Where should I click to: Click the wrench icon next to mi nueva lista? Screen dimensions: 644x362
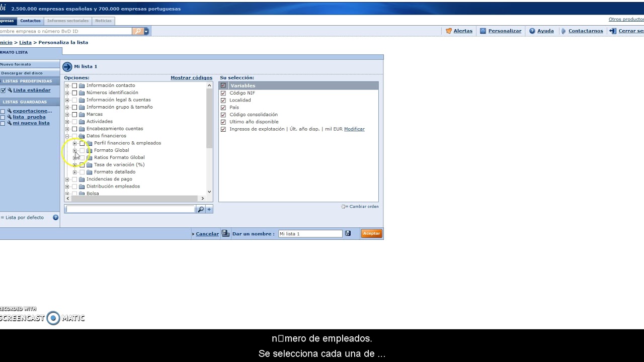[10, 123]
